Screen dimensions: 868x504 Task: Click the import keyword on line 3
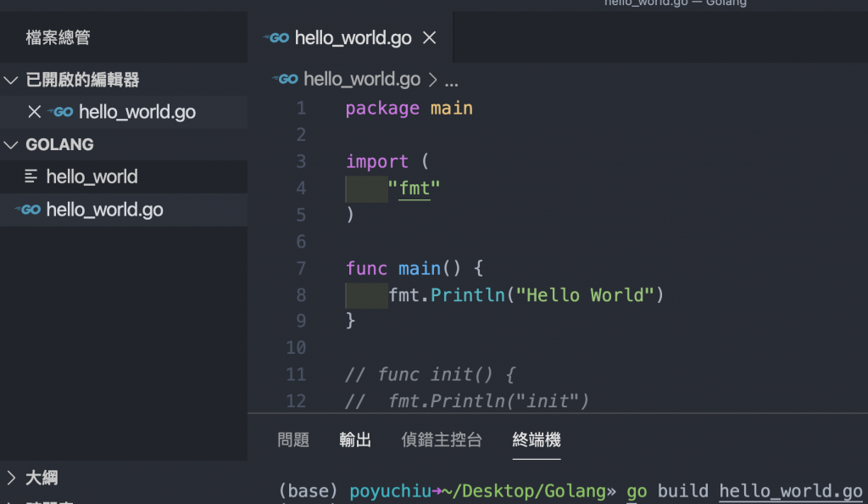377,162
